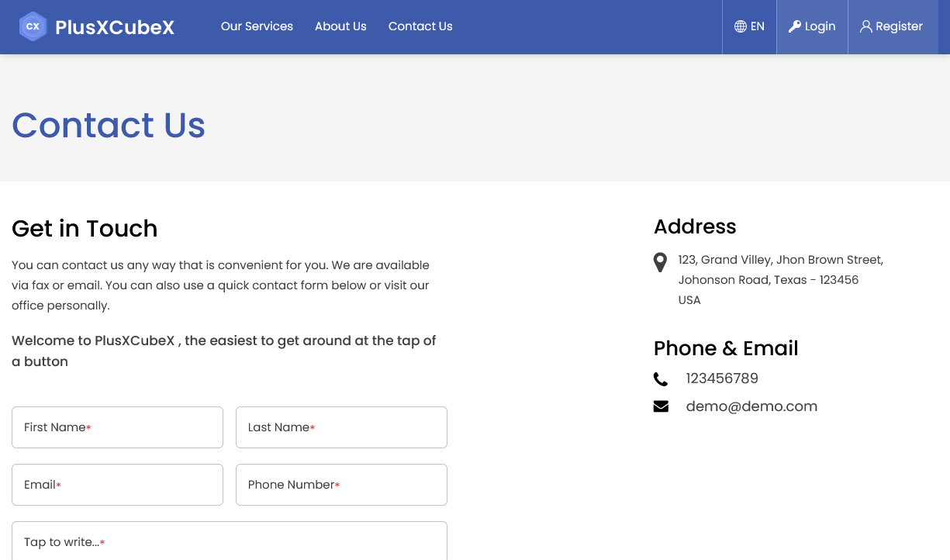The height and width of the screenshot is (560, 950).
Task: Select Contact Us in the navigation bar
Action: click(x=420, y=26)
